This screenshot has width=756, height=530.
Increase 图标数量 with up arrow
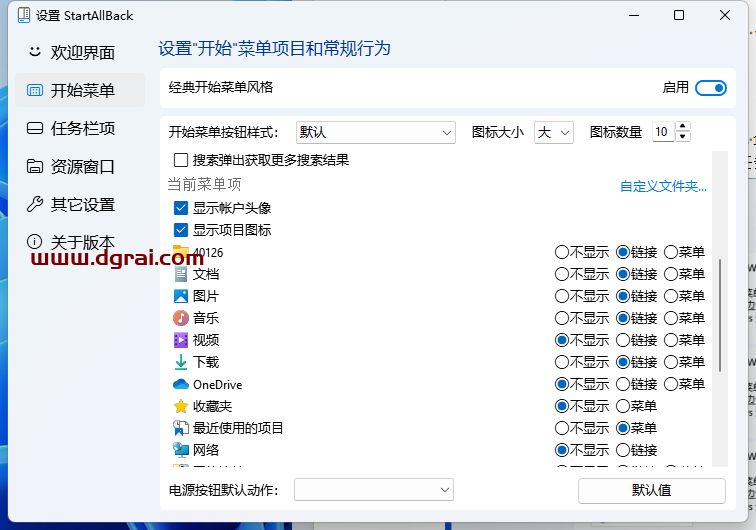coord(682,126)
